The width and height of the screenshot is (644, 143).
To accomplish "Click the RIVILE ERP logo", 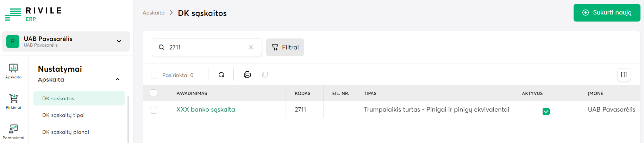I will pos(33,14).
